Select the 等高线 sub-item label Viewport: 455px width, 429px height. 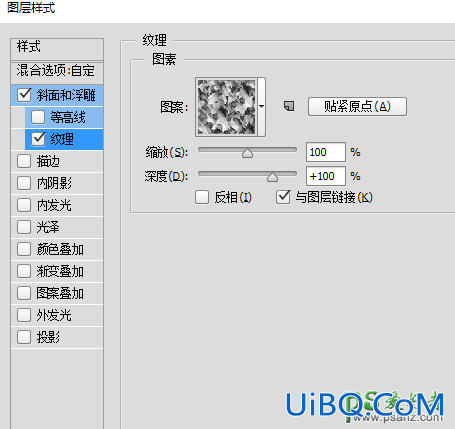(x=68, y=117)
